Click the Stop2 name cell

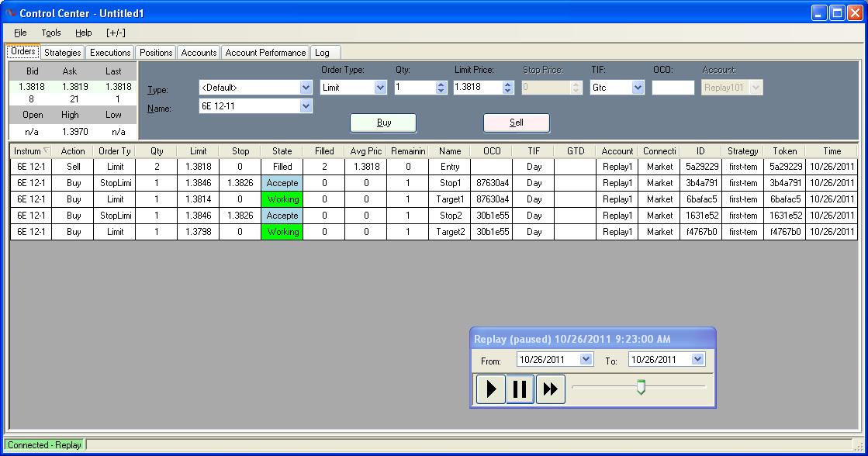[x=449, y=216]
